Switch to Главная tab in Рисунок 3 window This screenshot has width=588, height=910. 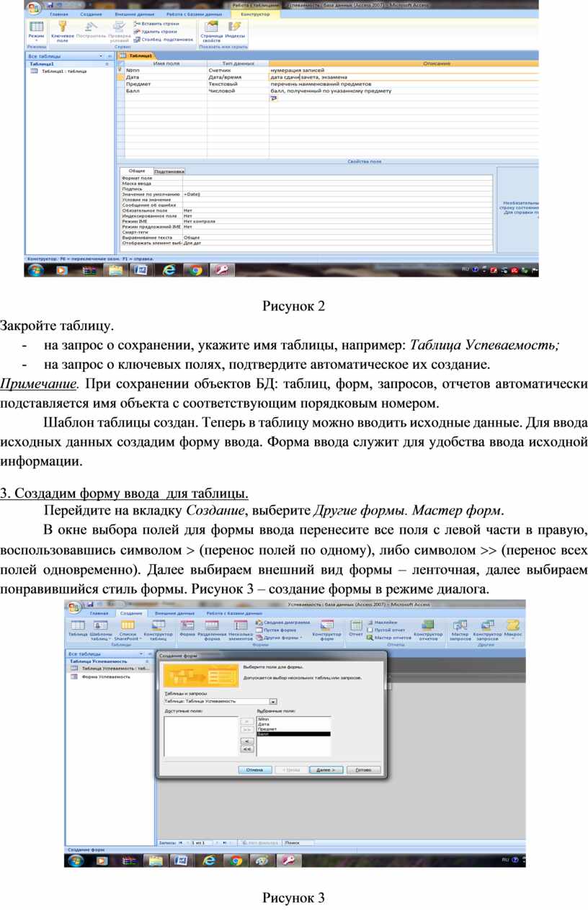click(x=100, y=612)
